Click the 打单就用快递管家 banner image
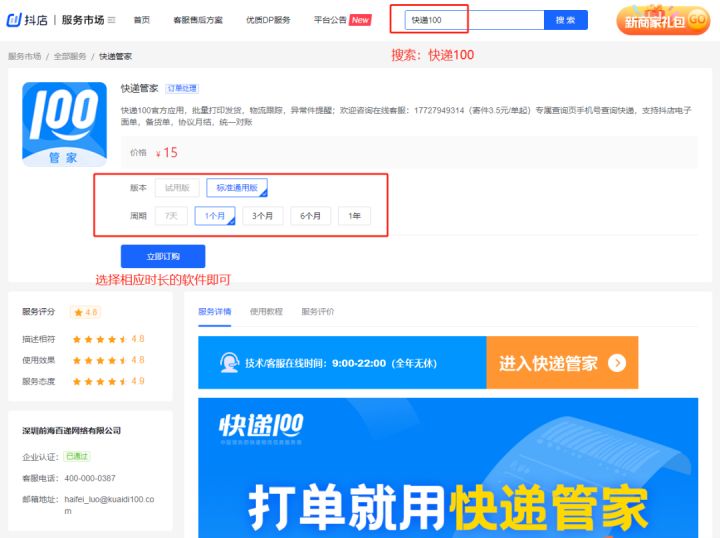Viewport: 720px width, 538px height. 448,468
